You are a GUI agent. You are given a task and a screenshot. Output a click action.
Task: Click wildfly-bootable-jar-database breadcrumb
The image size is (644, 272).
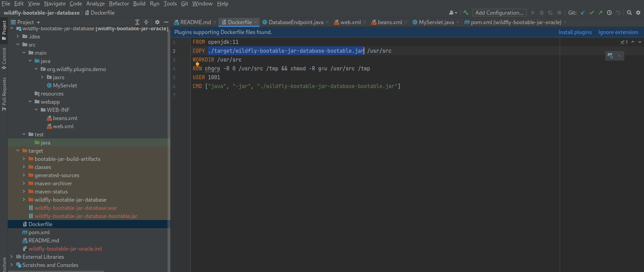[41, 13]
